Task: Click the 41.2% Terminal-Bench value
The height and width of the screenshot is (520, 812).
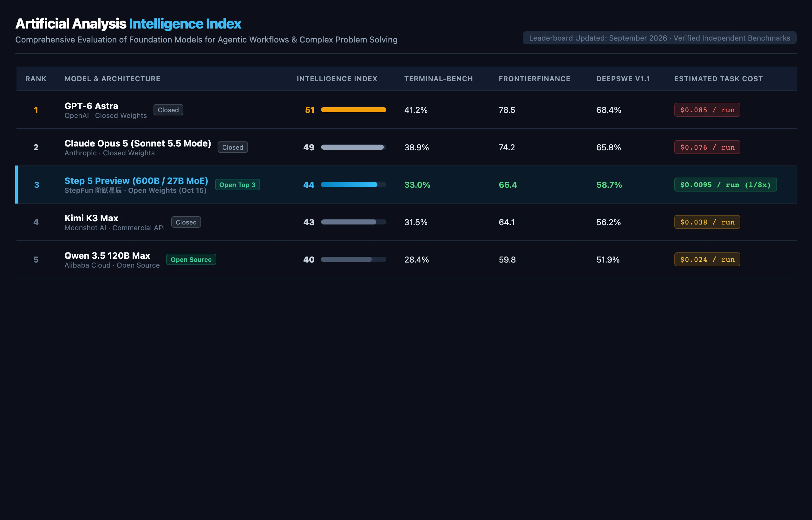Action: click(x=416, y=110)
